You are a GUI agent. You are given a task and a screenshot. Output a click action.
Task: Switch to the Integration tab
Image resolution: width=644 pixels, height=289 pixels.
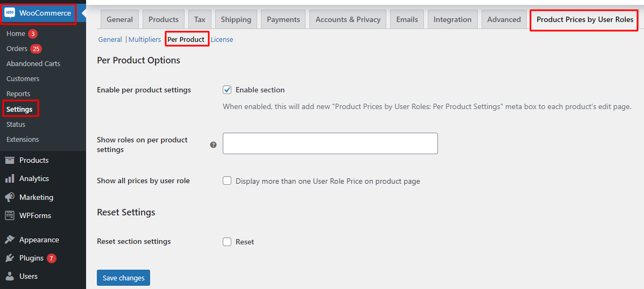coord(452,19)
